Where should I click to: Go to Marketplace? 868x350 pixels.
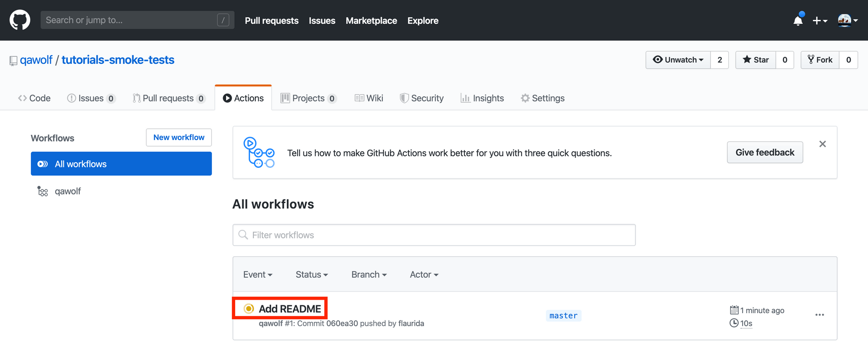(x=372, y=20)
